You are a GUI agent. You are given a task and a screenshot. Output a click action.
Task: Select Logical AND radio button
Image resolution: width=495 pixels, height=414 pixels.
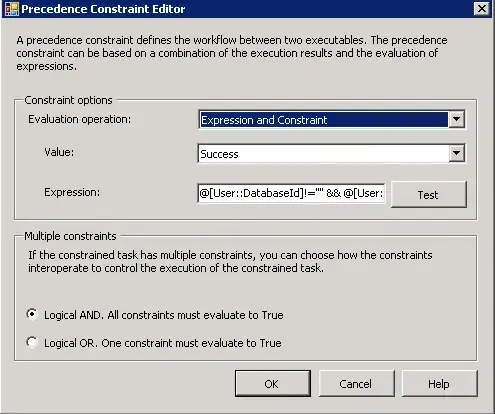32,314
